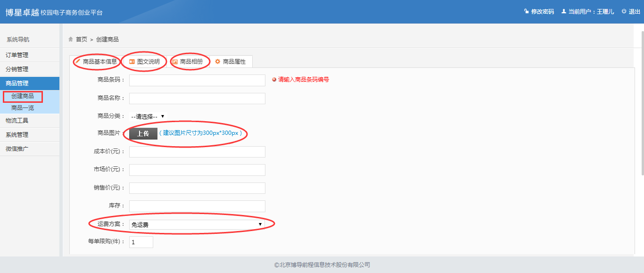
Task: Click the power icon beside 退出
Action: pyautogui.click(x=624, y=11)
